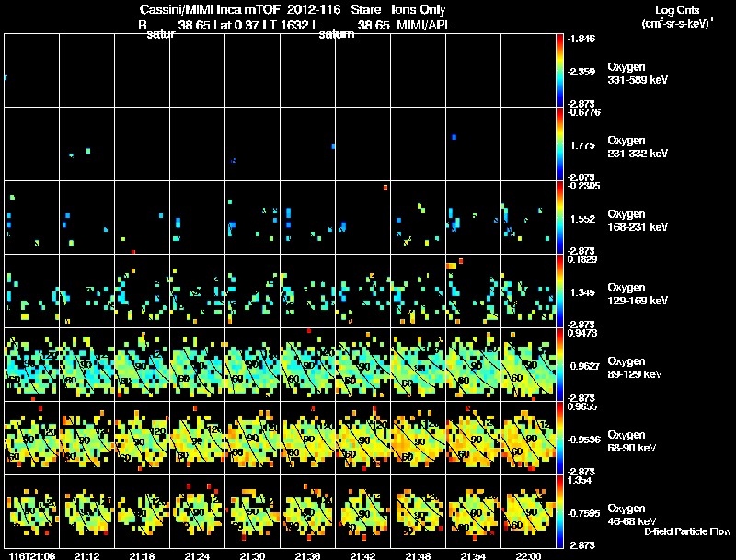This screenshot has width=736, height=560.
Task: Click the Oxygen 46-68 keV label
Action: click(632, 516)
